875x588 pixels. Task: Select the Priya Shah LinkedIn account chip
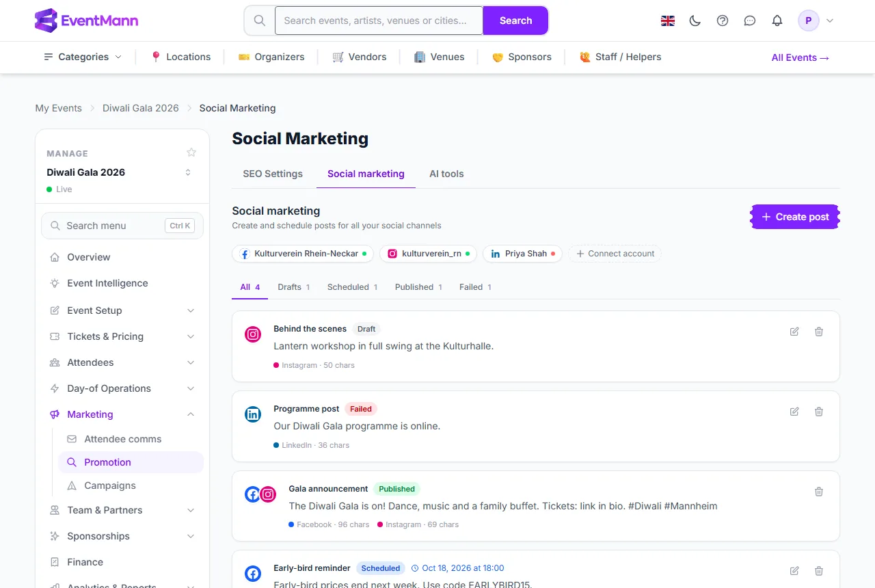(x=522, y=254)
